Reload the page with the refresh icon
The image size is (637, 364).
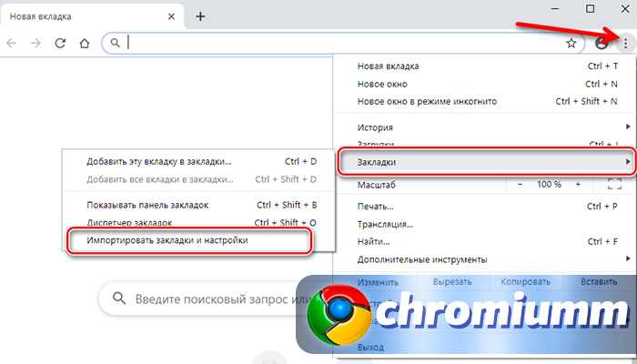pos(60,43)
